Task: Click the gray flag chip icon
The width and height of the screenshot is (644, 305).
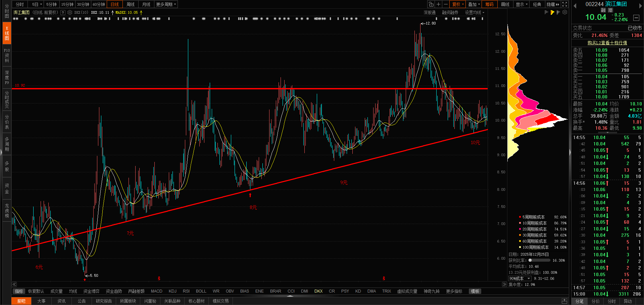Action: pos(558,12)
